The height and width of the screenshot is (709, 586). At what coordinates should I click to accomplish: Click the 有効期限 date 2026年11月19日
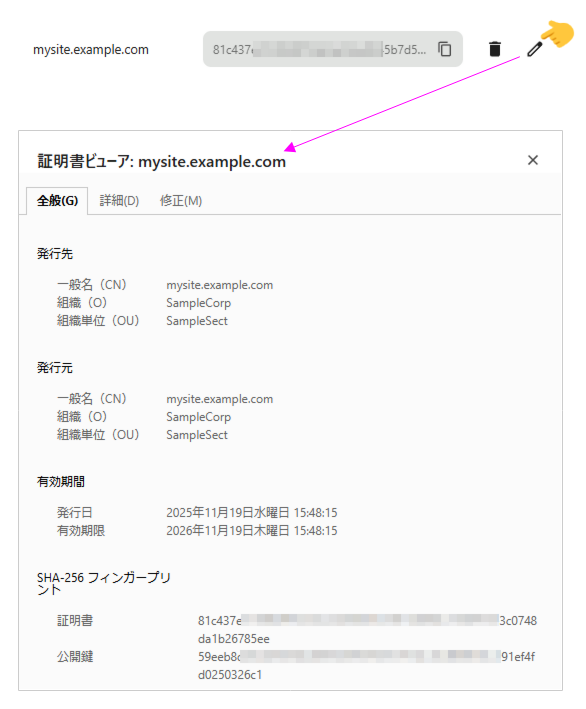(x=252, y=530)
